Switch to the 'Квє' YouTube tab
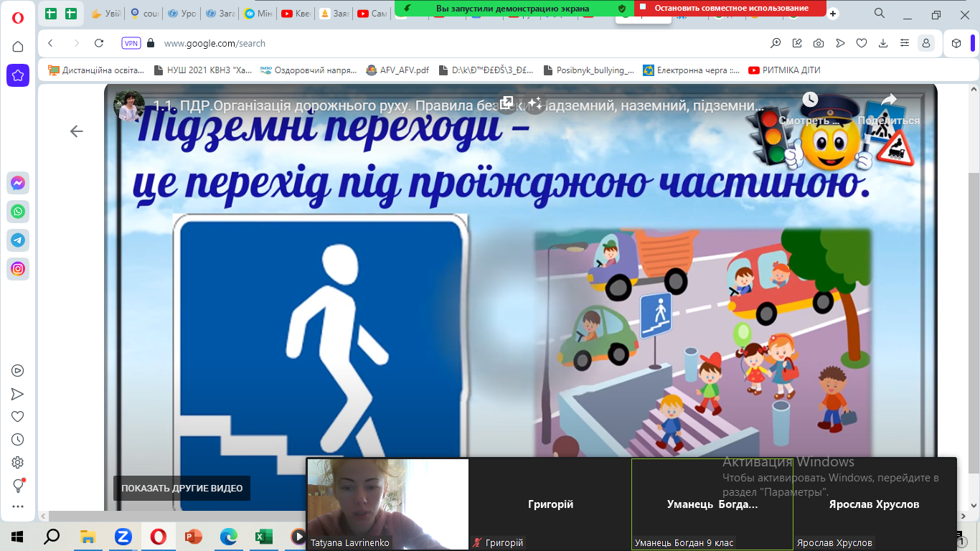The width and height of the screenshot is (980, 551). pos(297,14)
